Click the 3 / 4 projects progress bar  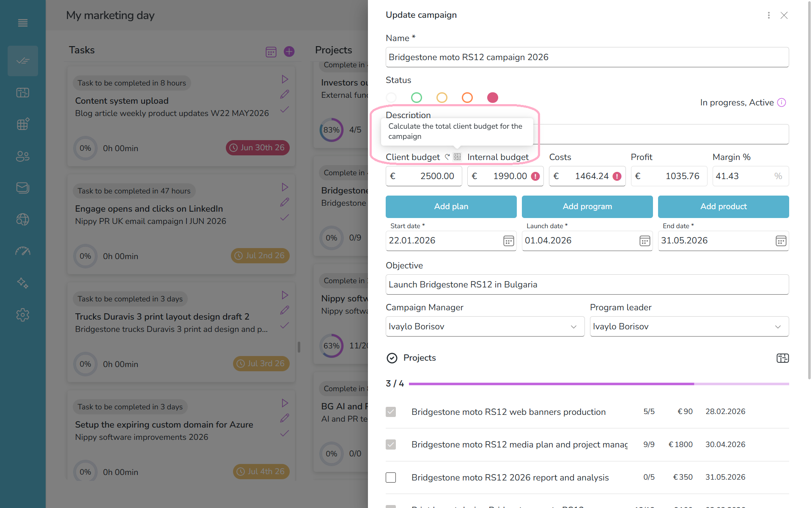tap(599, 384)
